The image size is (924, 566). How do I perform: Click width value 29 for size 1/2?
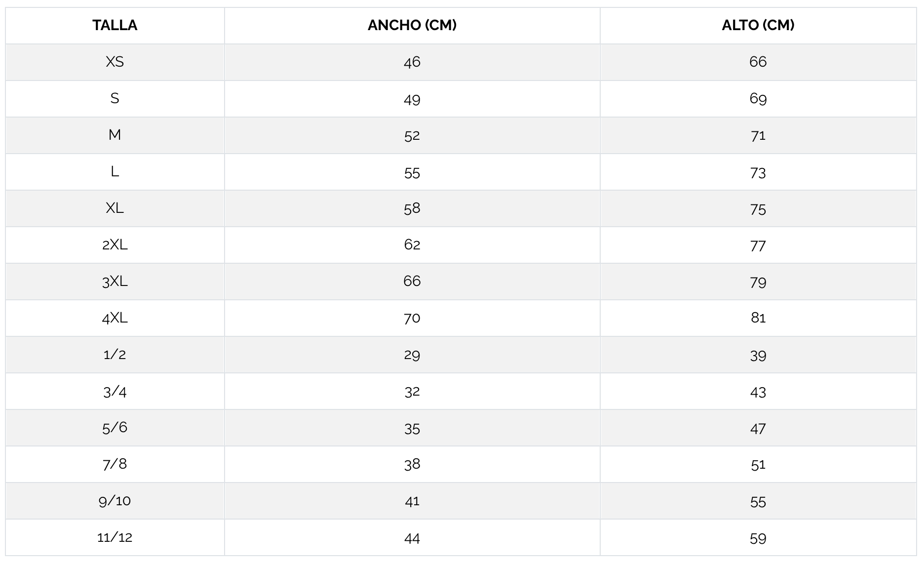point(412,355)
